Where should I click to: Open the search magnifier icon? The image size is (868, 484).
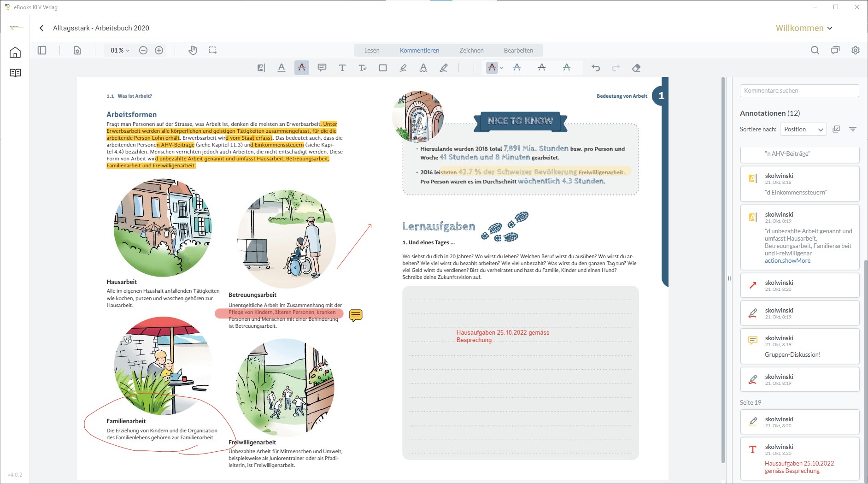click(815, 50)
